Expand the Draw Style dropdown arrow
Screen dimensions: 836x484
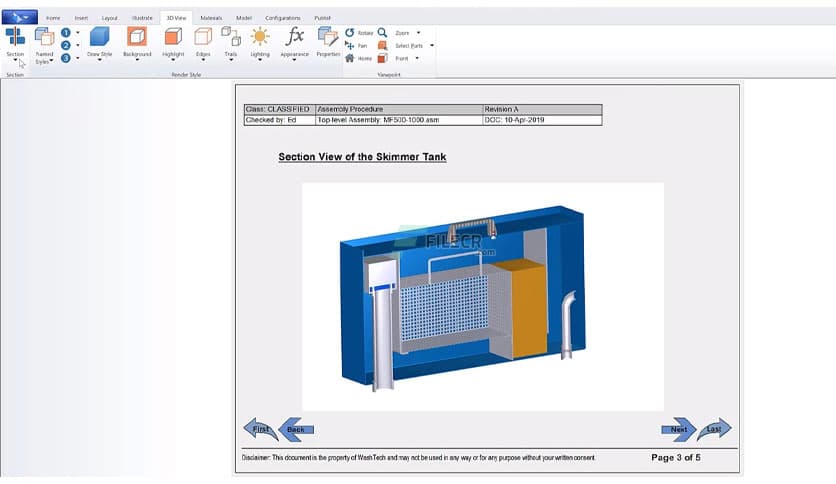[x=99, y=60]
